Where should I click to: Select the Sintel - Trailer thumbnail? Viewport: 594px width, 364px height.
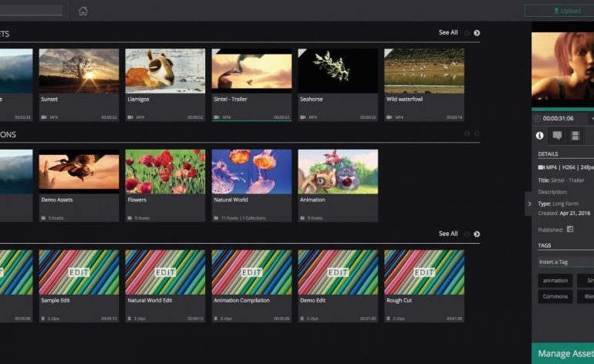point(251,71)
